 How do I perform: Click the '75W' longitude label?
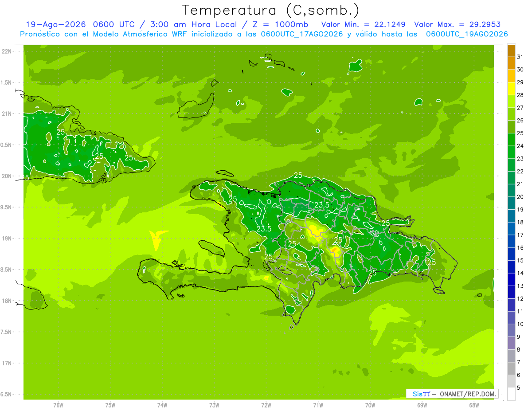(x=110, y=405)
